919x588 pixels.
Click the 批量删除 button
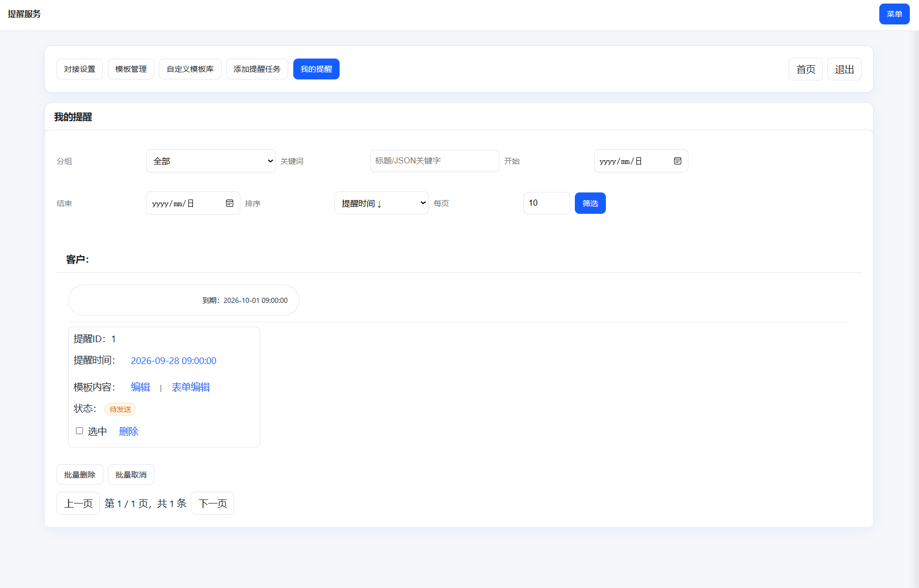pyautogui.click(x=79, y=474)
